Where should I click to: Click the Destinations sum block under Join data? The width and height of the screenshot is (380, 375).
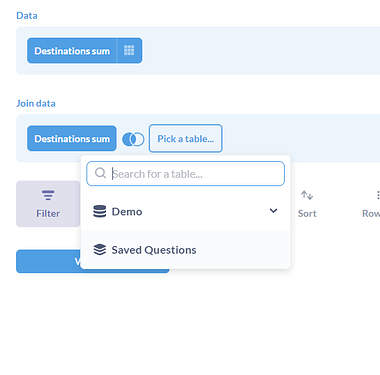click(72, 139)
